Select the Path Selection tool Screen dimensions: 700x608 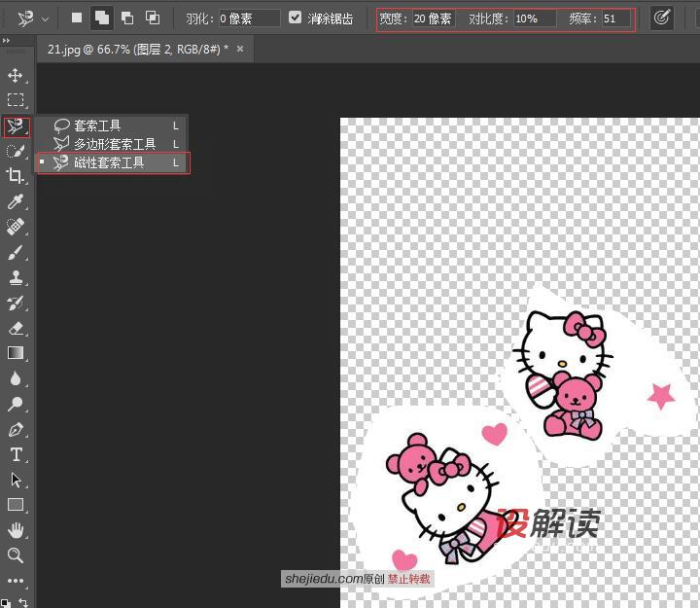tap(16, 480)
